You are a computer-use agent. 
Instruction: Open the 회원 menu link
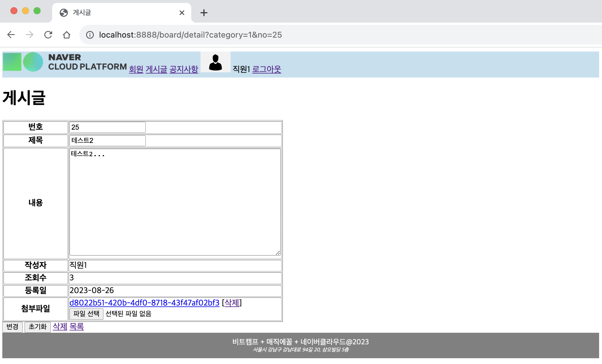[x=136, y=69]
